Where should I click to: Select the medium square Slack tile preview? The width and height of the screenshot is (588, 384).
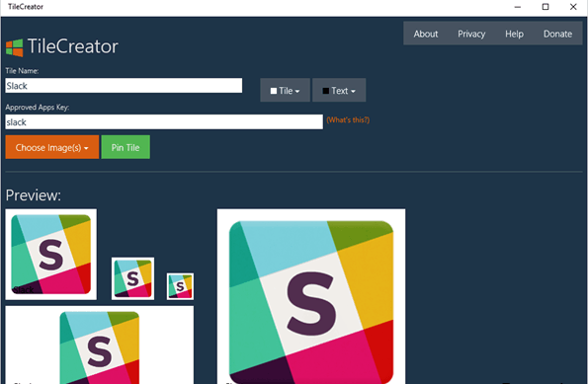(51, 255)
